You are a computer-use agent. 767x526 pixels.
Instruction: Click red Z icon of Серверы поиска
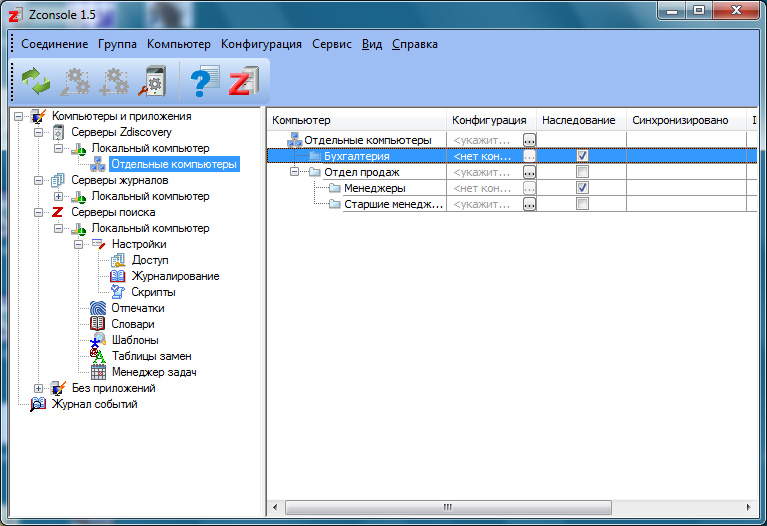pyautogui.click(x=58, y=212)
